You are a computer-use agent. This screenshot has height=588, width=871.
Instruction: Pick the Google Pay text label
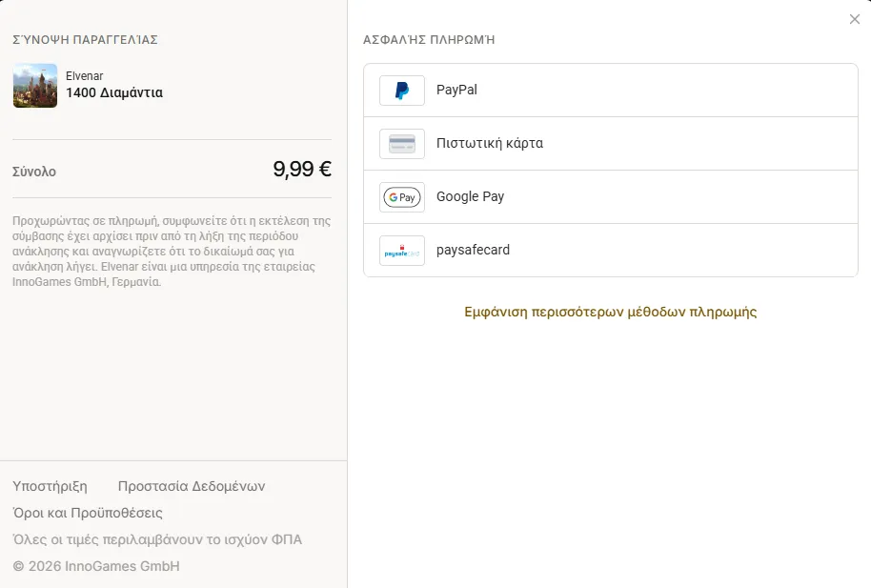[x=471, y=196]
